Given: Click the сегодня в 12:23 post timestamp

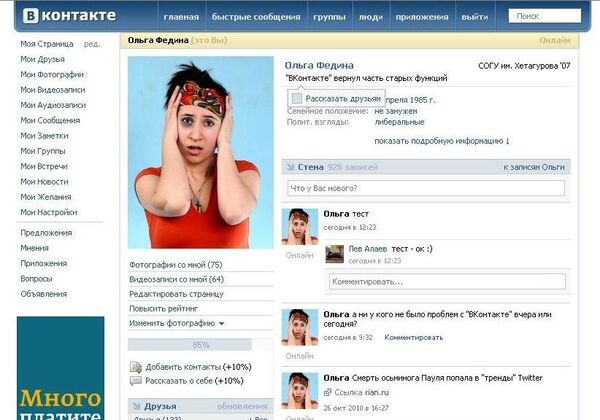Looking at the screenshot, I should pyautogui.click(x=350, y=227).
